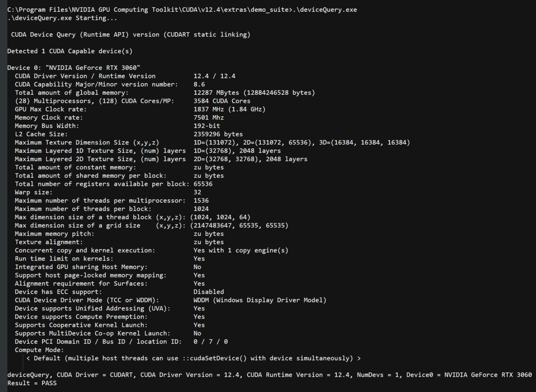Click the registers per block value 65536

pyautogui.click(x=203, y=184)
